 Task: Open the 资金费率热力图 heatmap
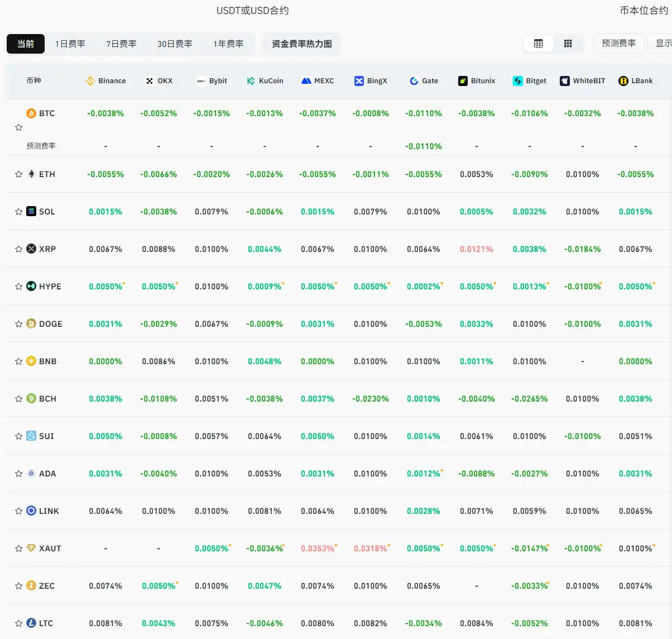pyautogui.click(x=301, y=44)
